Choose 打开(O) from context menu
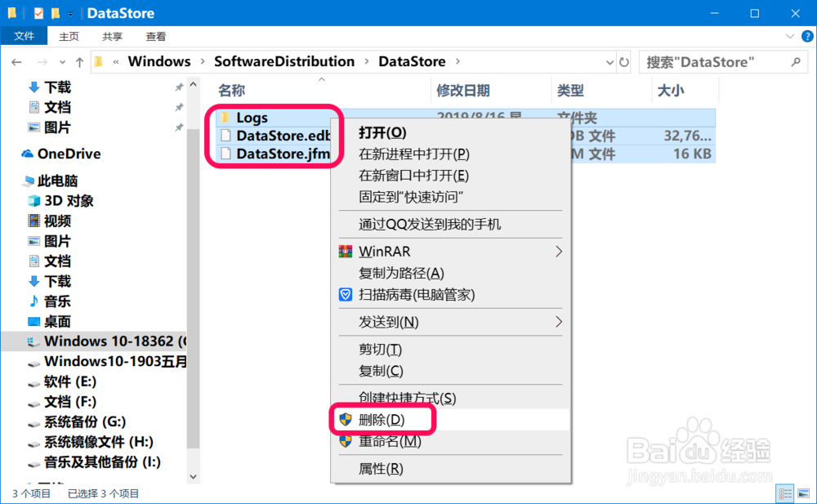817x504 pixels. 451,132
